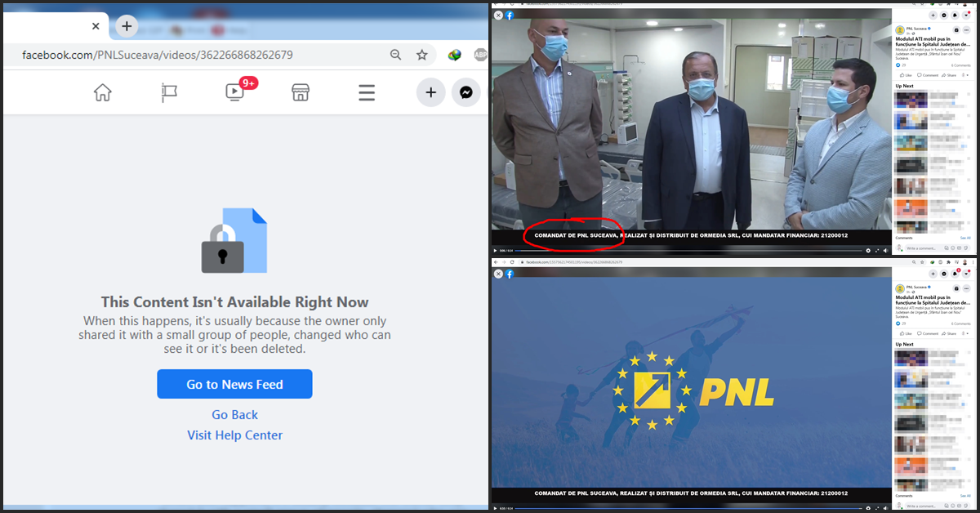Open first Up Next video thumbnail, top-right window

[x=911, y=100]
